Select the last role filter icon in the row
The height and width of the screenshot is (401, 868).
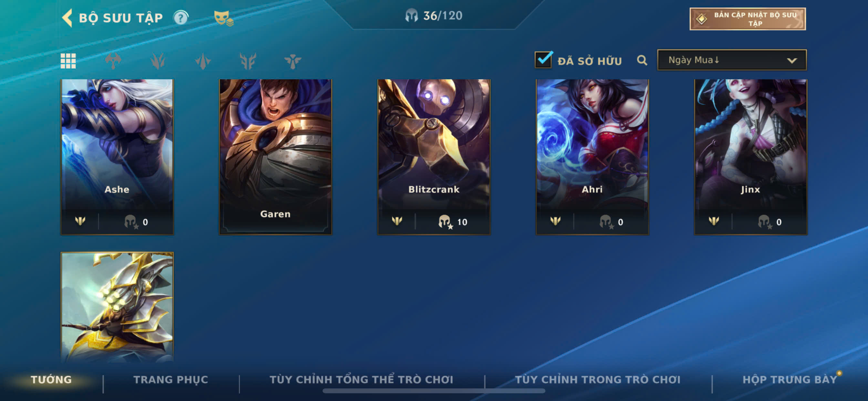click(293, 61)
